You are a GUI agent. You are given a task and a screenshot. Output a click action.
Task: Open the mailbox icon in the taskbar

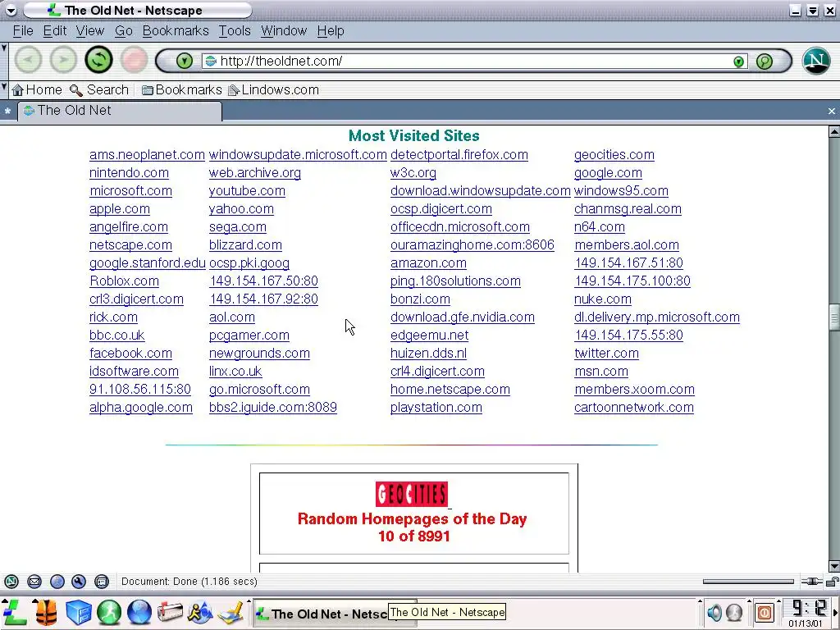(x=170, y=612)
